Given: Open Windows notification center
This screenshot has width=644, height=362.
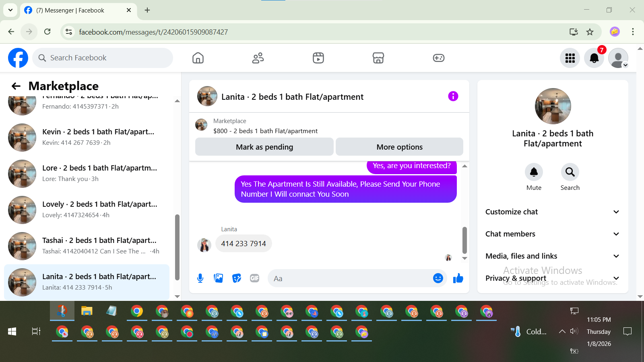Looking at the screenshot, I should [x=627, y=331].
